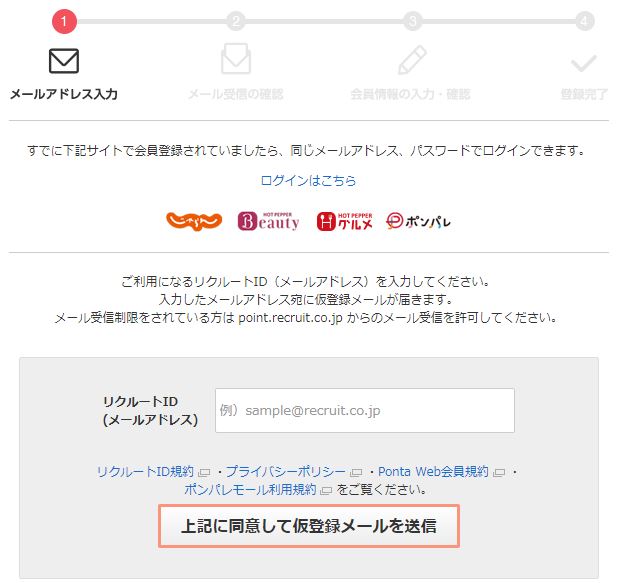621x583 pixels.
Task: Click 上記に同意して仮登録メールを送信 button
Action: 309,526
